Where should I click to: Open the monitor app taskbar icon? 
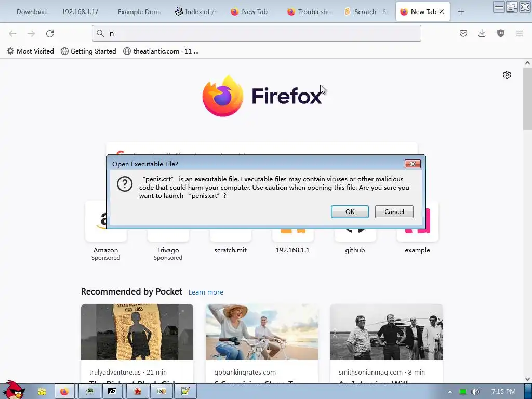[89, 392]
